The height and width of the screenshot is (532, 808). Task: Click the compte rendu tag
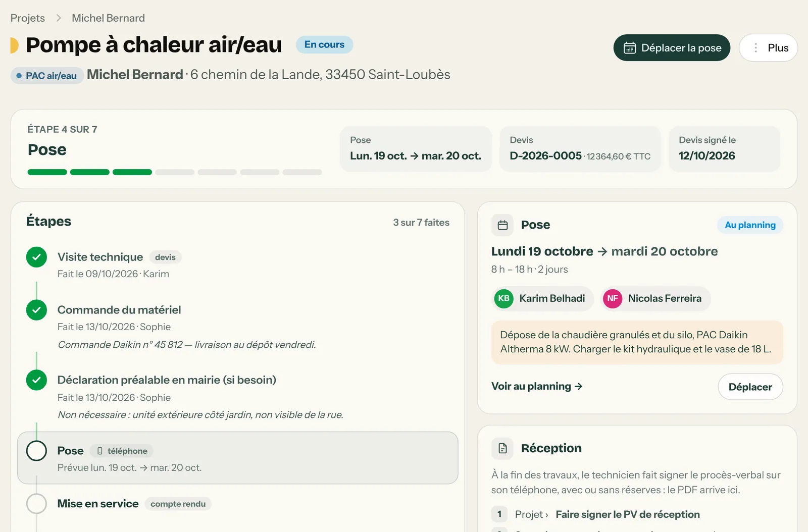[x=178, y=504]
